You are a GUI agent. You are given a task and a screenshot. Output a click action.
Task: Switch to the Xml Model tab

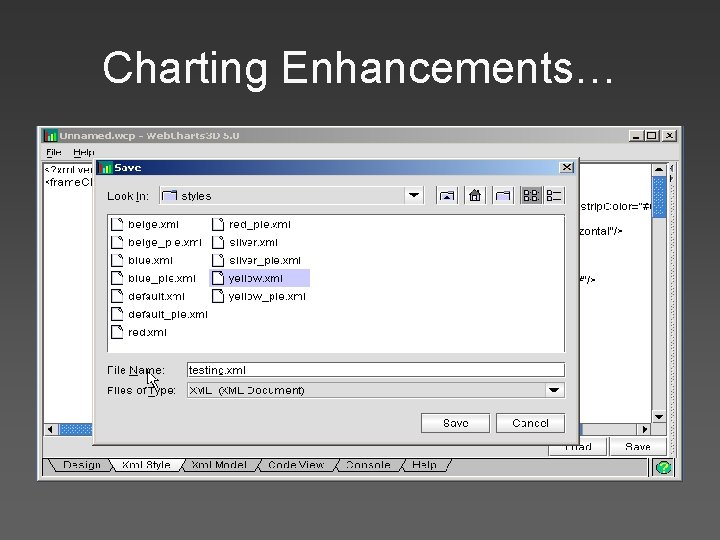click(x=219, y=465)
